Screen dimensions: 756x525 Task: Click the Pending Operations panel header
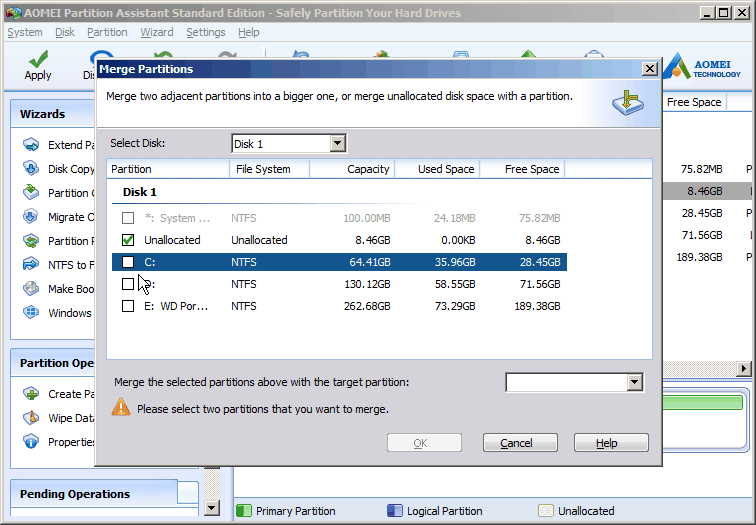tap(94, 494)
